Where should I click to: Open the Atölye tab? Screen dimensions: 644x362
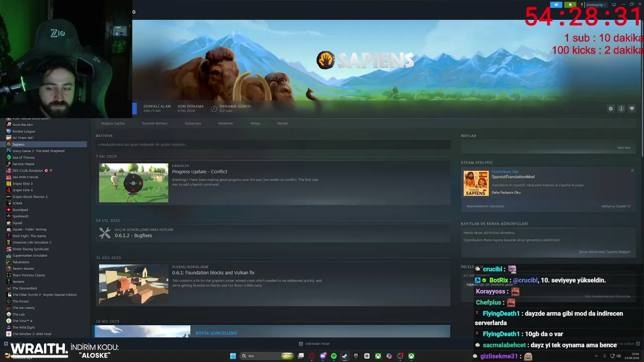pos(255,123)
